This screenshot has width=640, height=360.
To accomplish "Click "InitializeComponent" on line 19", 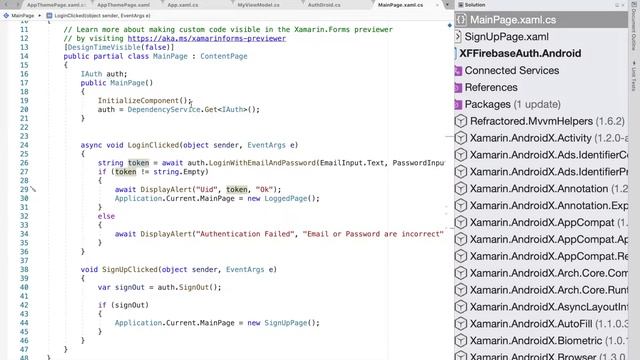I will 138,100.
